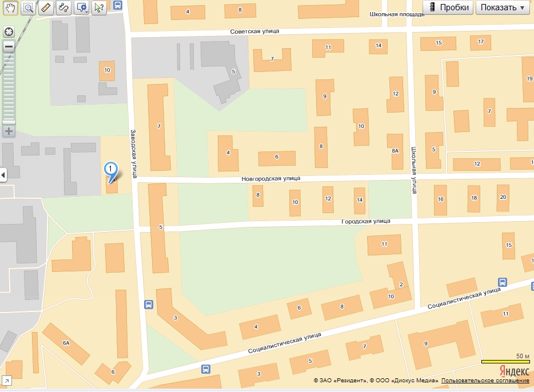Choose the route drawing tool
This screenshot has height=392, width=534.
coord(64,7)
